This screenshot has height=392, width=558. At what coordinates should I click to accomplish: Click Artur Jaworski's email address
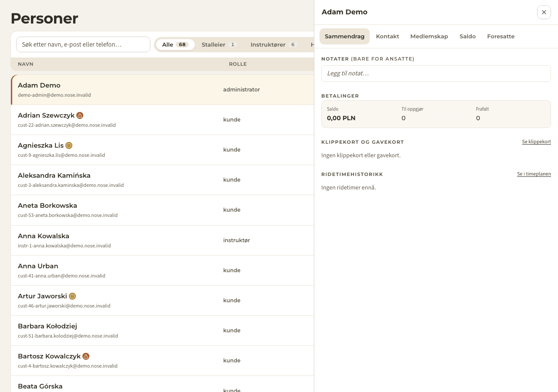point(64,306)
